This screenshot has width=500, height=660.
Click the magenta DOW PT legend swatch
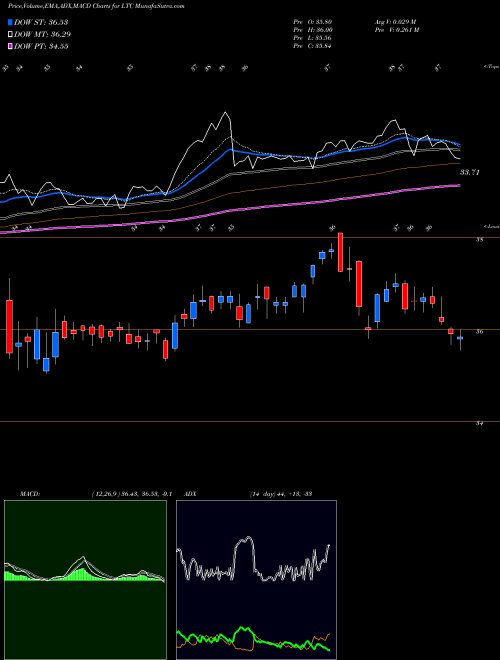(x=11, y=46)
